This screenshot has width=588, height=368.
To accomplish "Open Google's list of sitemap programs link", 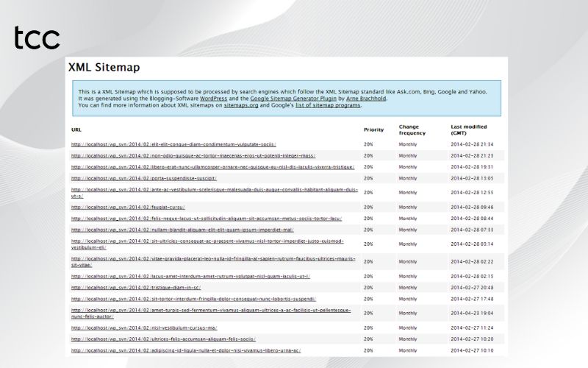I will click(x=328, y=105).
